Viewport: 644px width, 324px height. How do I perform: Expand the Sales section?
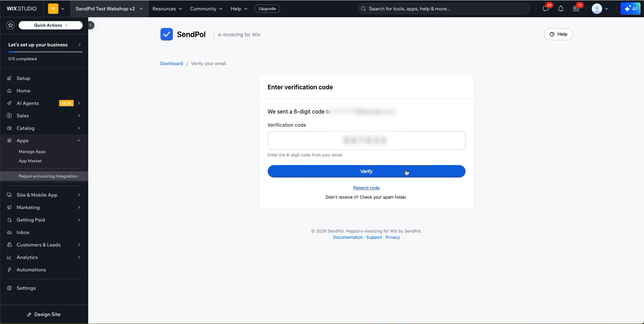(x=44, y=116)
